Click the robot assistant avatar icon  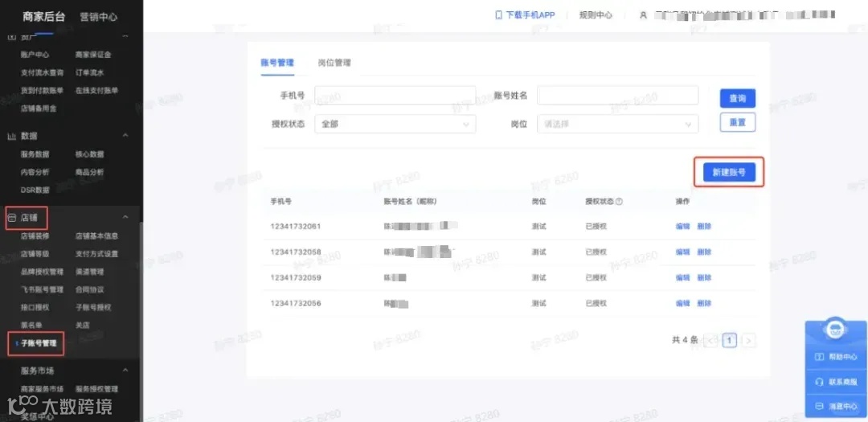(x=835, y=329)
